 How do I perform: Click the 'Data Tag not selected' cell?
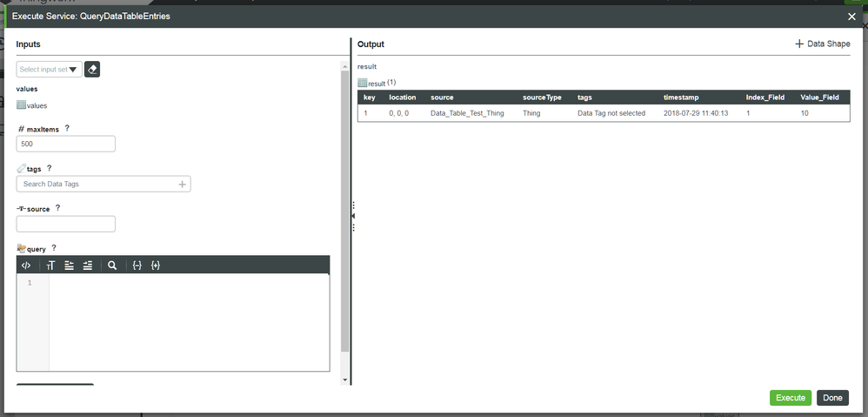point(611,113)
